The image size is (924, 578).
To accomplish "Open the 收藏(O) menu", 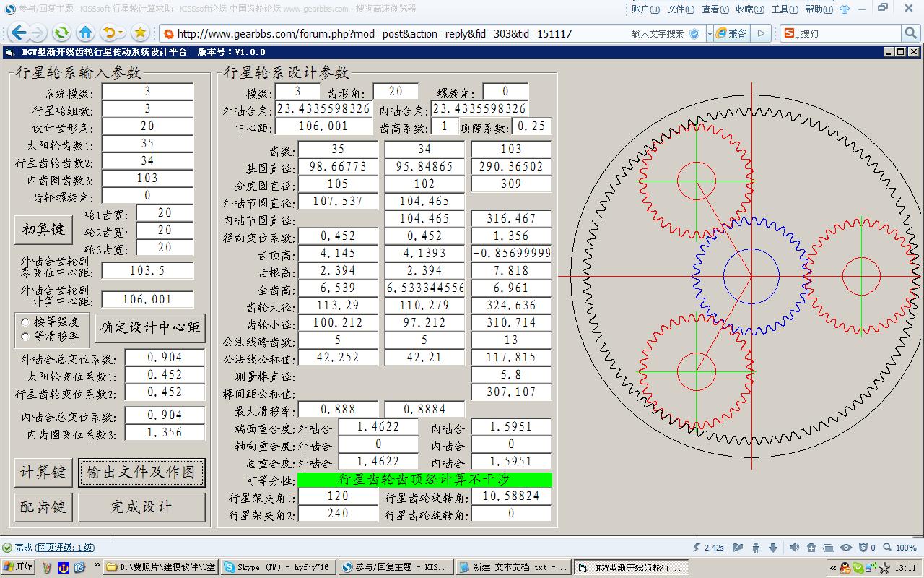I will tap(749, 9).
